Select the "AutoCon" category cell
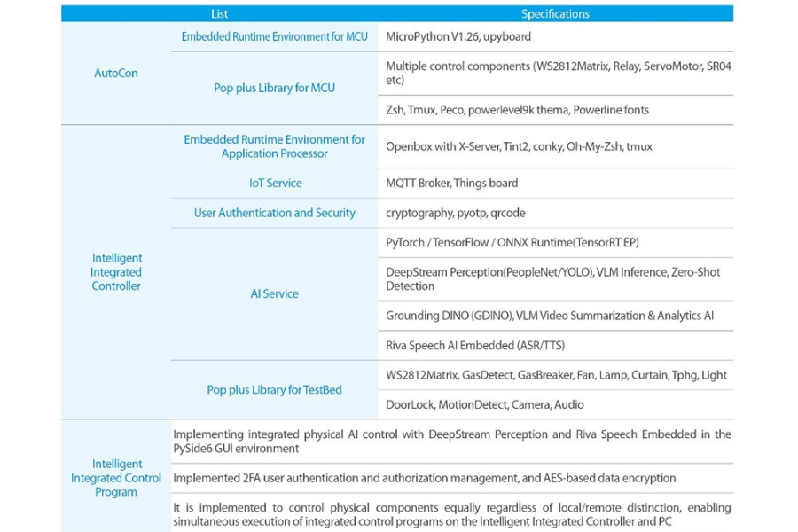This screenshot has width=798, height=532. [116, 73]
